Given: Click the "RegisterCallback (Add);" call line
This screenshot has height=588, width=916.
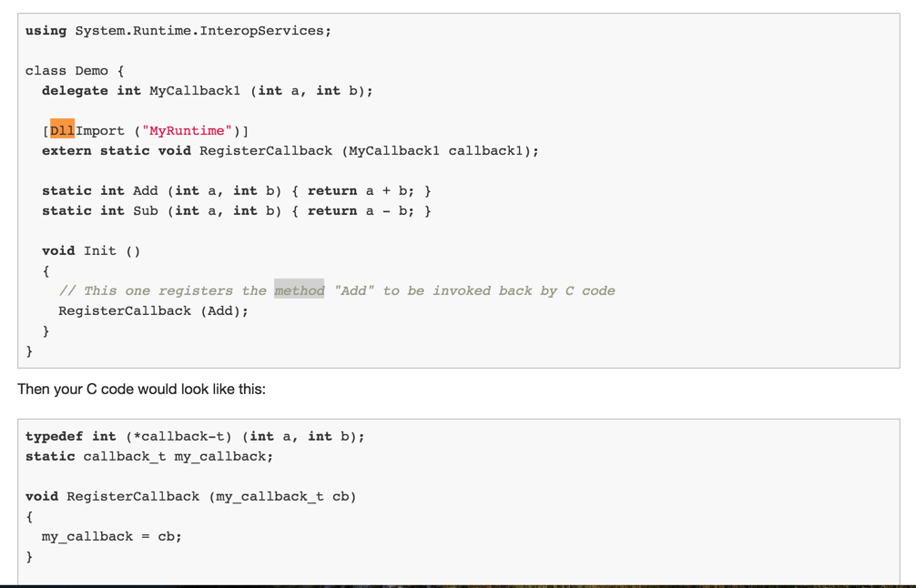Looking at the screenshot, I should point(153,310).
